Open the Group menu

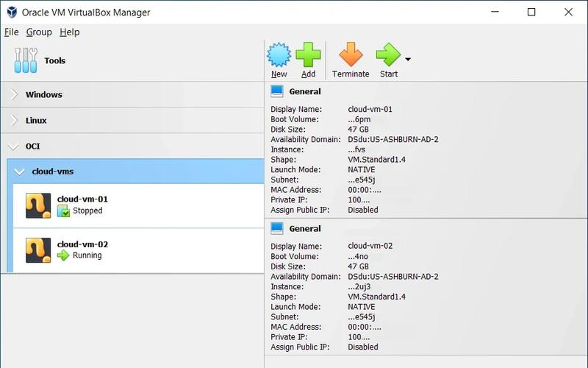pyautogui.click(x=39, y=32)
